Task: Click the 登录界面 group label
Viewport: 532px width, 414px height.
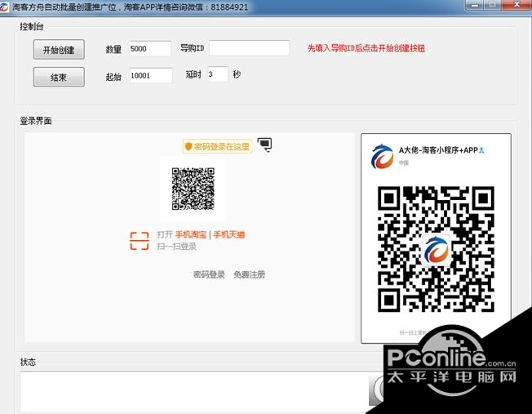Action: (x=36, y=121)
